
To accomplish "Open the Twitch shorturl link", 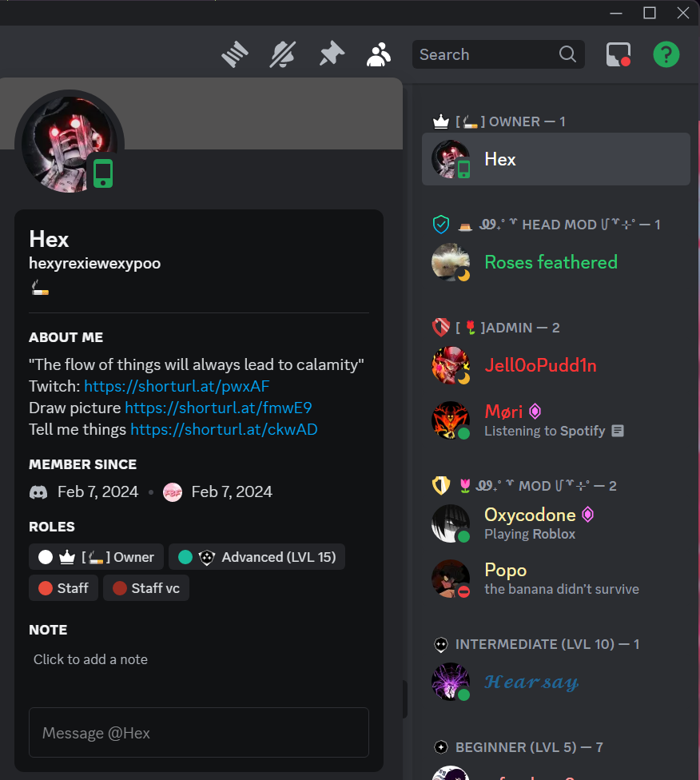I will pos(177,386).
